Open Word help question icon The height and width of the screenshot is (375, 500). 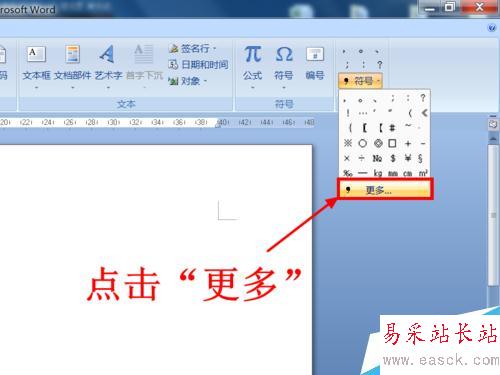[x=492, y=28]
